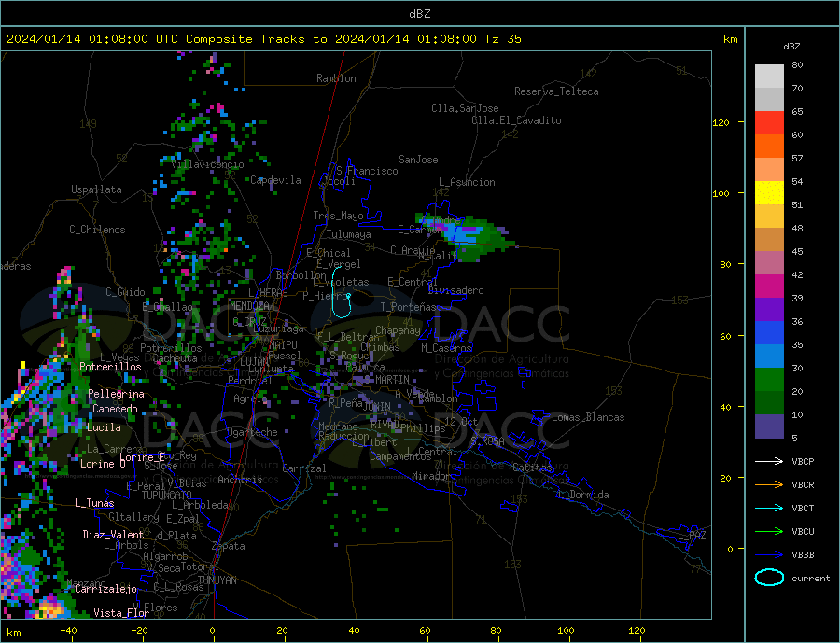Click the 80 dBZ legend color swatch
Screen dimensions: 840x643
click(769, 77)
